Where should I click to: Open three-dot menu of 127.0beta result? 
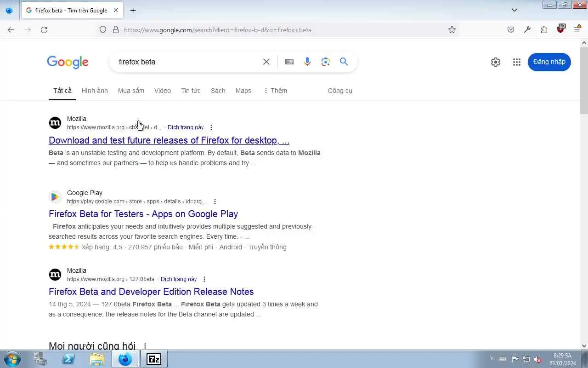point(204,279)
